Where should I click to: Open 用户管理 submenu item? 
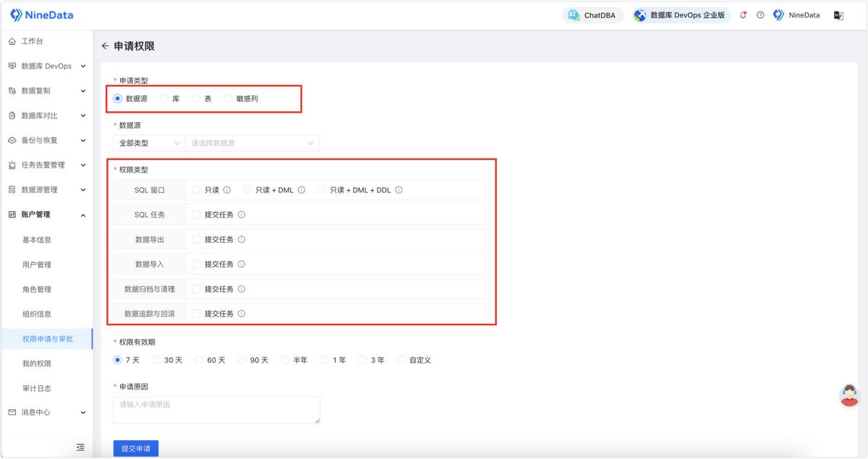pyautogui.click(x=37, y=265)
